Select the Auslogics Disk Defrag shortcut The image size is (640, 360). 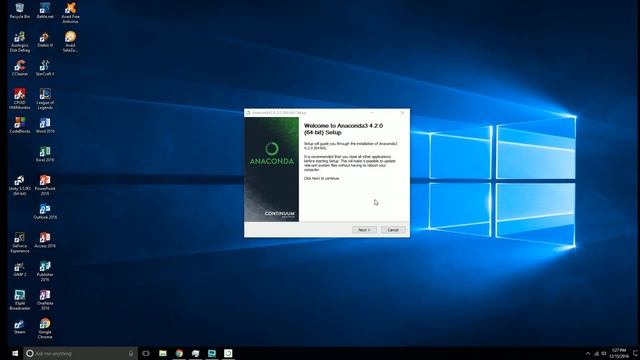[20, 42]
